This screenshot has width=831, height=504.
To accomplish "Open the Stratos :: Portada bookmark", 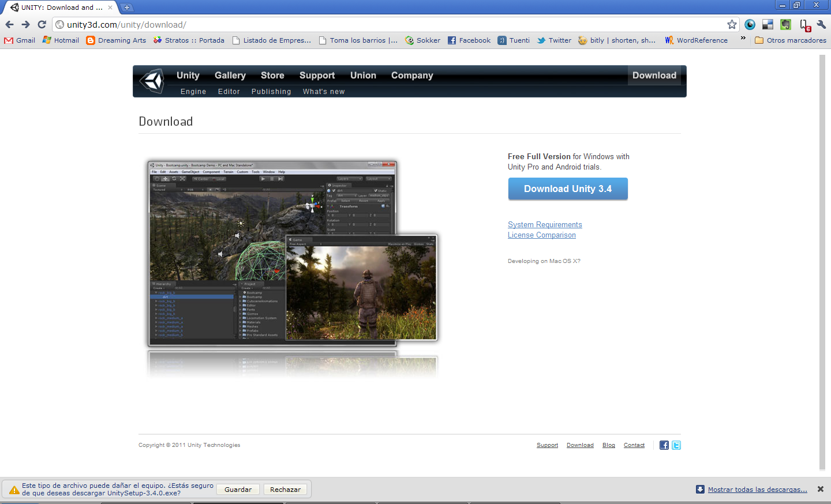I will pos(189,40).
